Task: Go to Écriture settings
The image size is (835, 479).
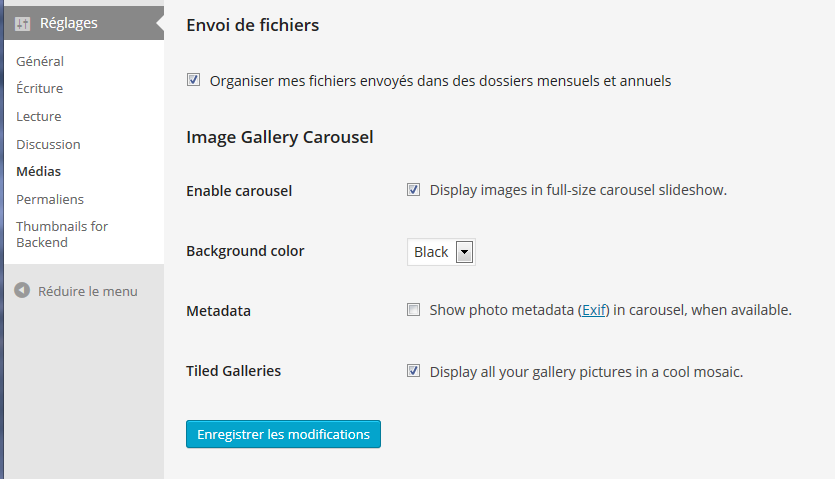Action: 39,88
